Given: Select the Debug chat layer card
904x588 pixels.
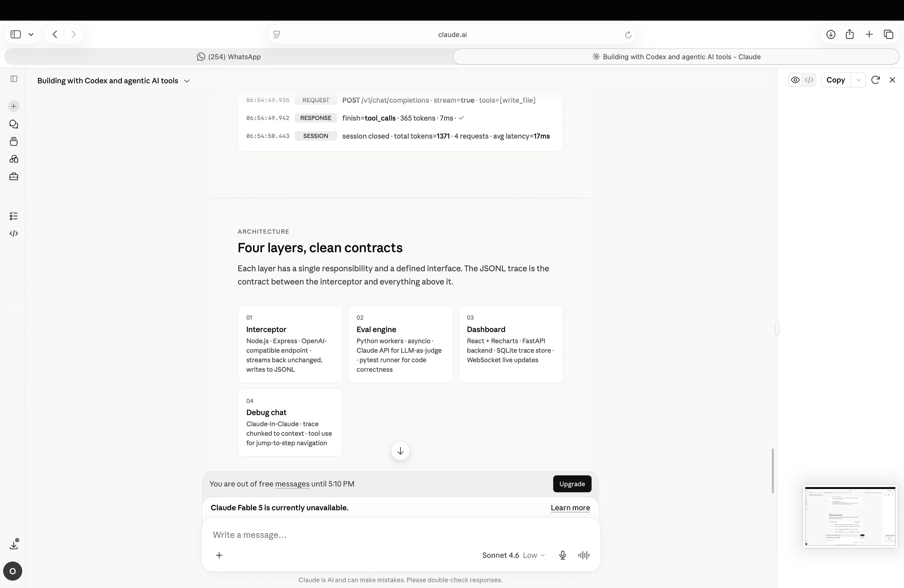Looking at the screenshot, I should click(290, 422).
